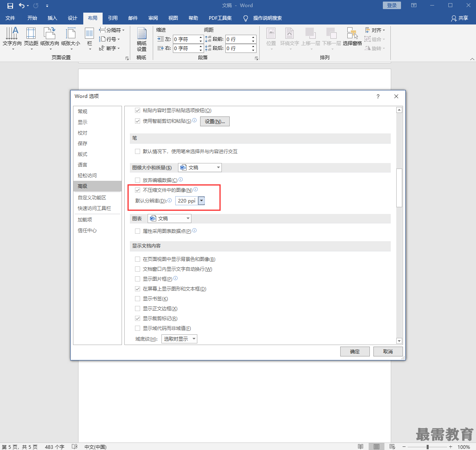The image size is (476, 450).
Task: Toggle pen default interaction (默认情况下) checkbox
Action: [x=138, y=151]
